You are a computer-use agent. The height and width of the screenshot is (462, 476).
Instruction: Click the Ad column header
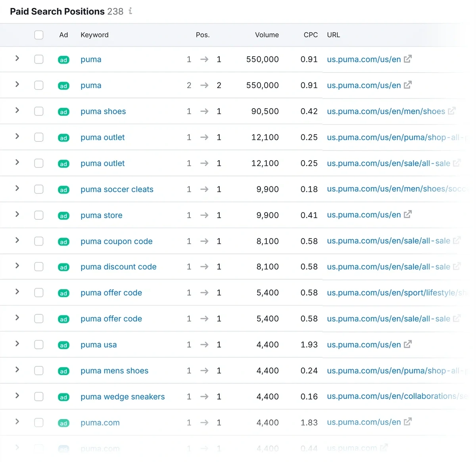(x=63, y=35)
